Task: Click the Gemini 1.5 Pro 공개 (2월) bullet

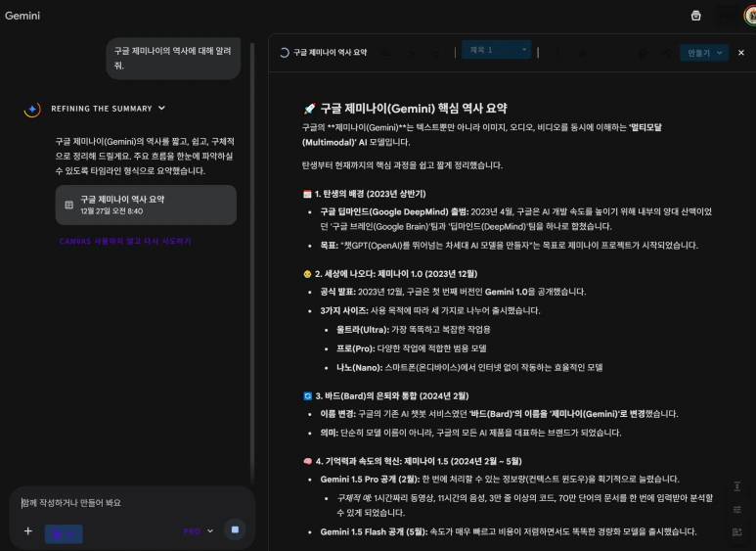Action: [500, 480]
